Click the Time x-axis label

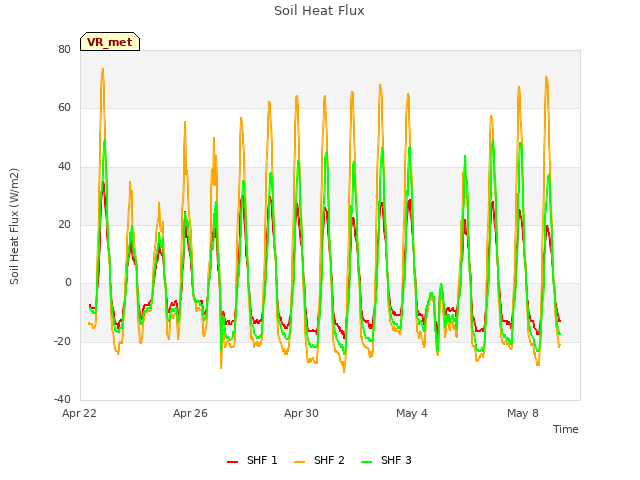[x=565, y=429]
